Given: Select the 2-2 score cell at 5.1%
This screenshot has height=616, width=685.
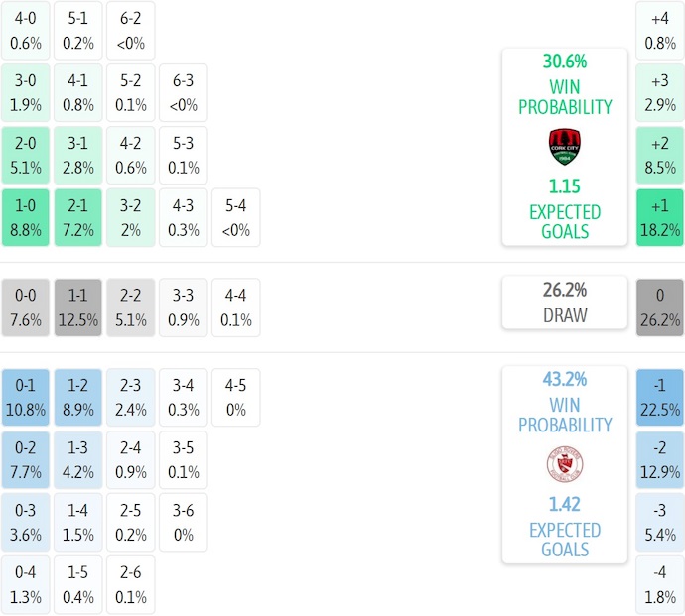Looking at the screenshot, I should pyautogui.click(x=131, y=308).
